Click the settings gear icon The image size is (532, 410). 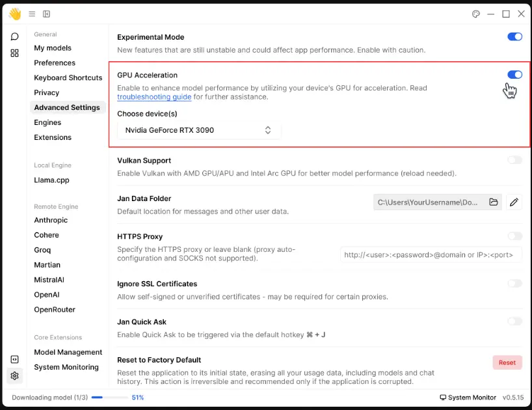(14, 376)
